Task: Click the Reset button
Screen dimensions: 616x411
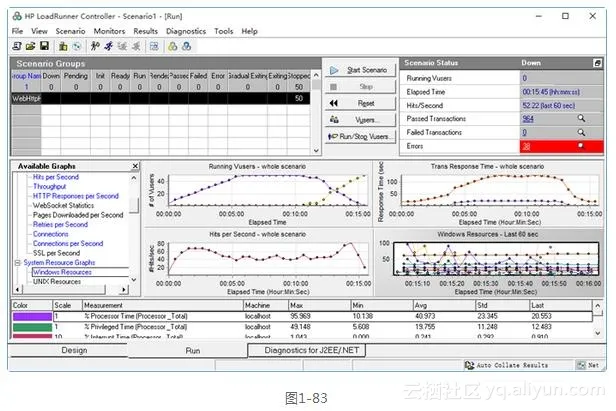Action: (x=360, y=103)
